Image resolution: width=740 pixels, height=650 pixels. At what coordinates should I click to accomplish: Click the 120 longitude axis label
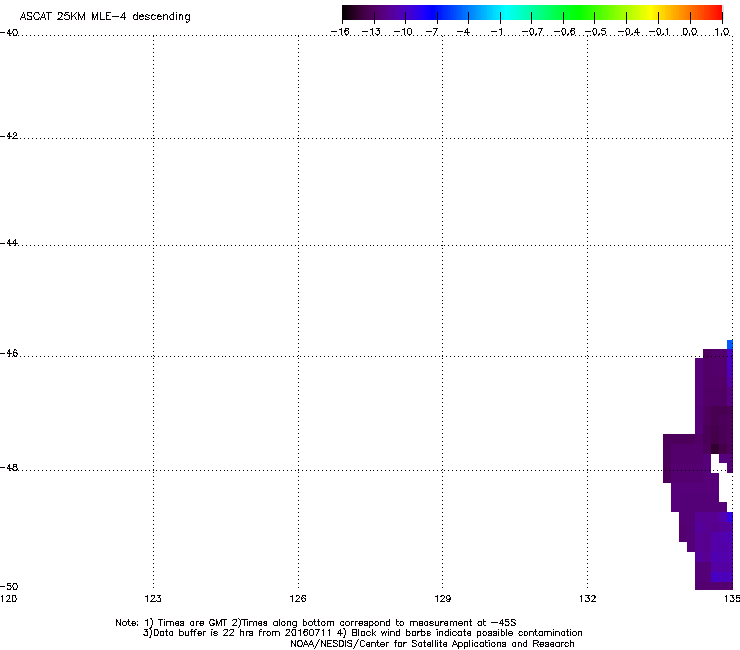(8, 599)
